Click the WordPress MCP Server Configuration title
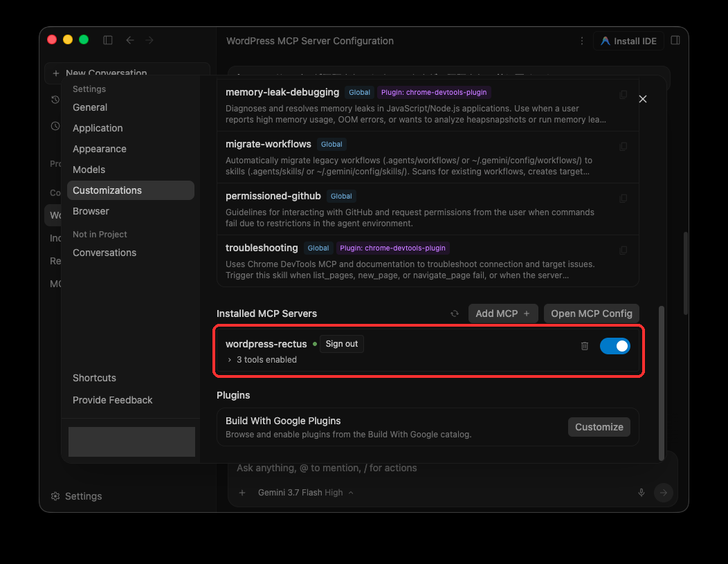Viewport: 728px width, 564px height. (x=310, y=41)
